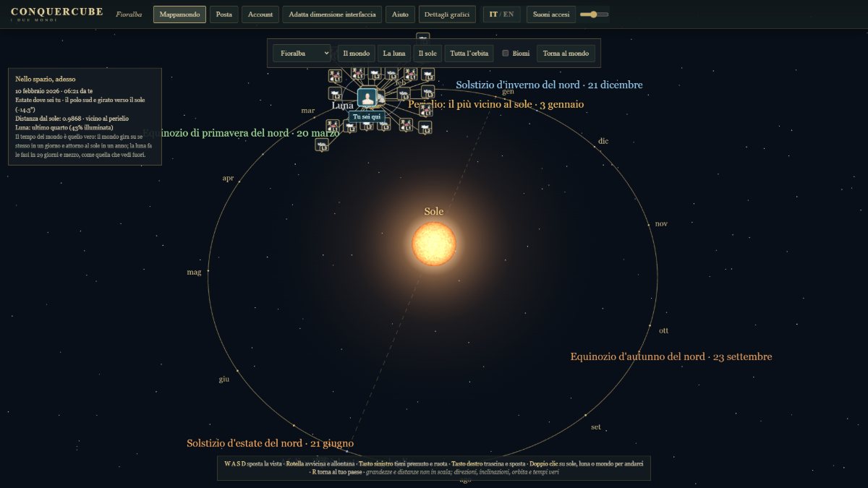Image resolution: width=868 pixels, height=488 pixels.
Task: Focus view on Il sole
Action: point(427,53)
